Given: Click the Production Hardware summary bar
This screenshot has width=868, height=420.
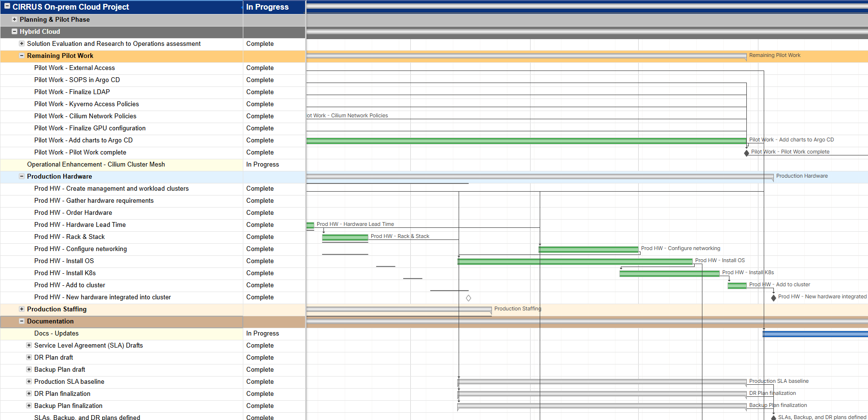Looking at the screenshot, I should [x=540, y=177].
